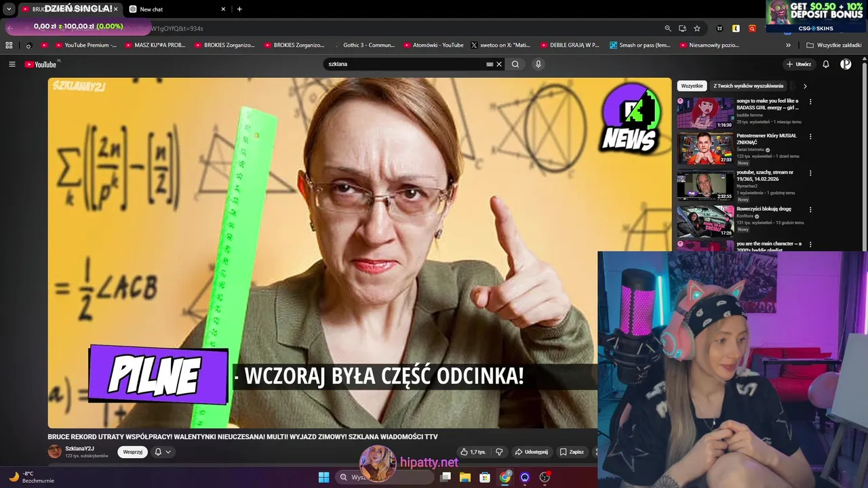Screen dimensions: 868x488
Task: Open the 'songs to make you feel' thumbnail
Action: point(705,113)
